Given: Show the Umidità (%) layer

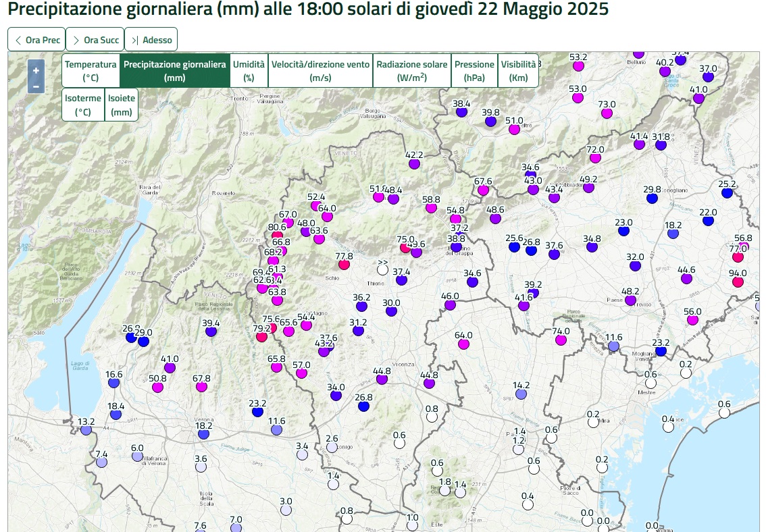Looking at the screenshot, I should pyautogui.click(x=249, y=71).
